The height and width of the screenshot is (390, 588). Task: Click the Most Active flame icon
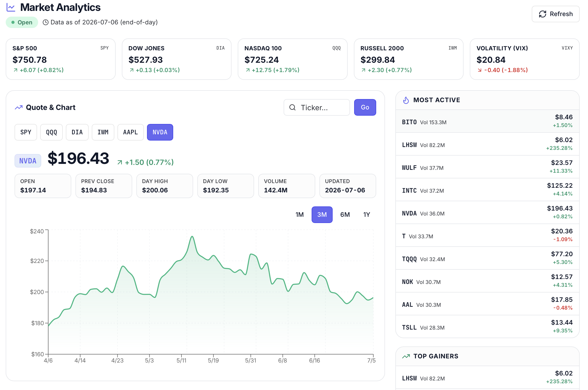coord(406,100)
